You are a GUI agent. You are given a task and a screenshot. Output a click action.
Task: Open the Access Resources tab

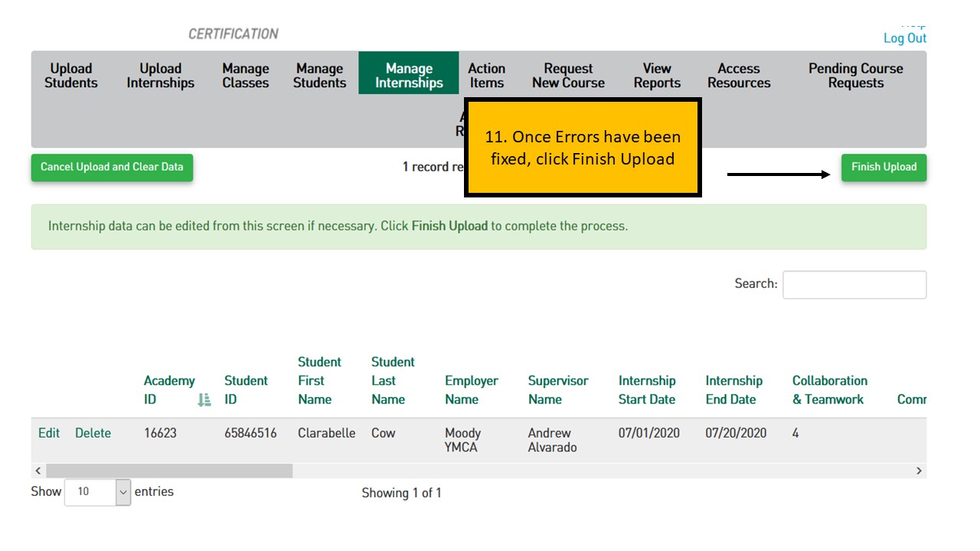click(739, 76)
